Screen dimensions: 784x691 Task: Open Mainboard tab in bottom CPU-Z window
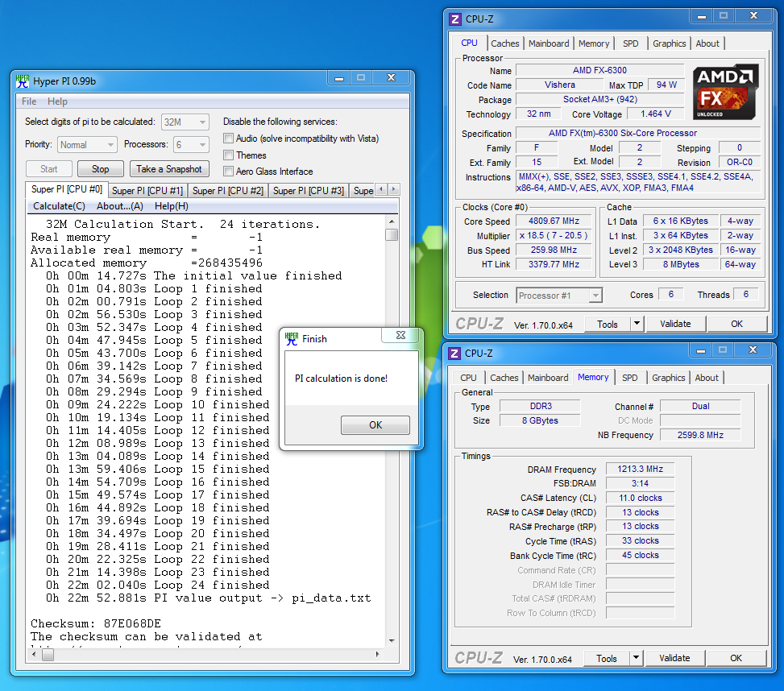click(548, 378)
